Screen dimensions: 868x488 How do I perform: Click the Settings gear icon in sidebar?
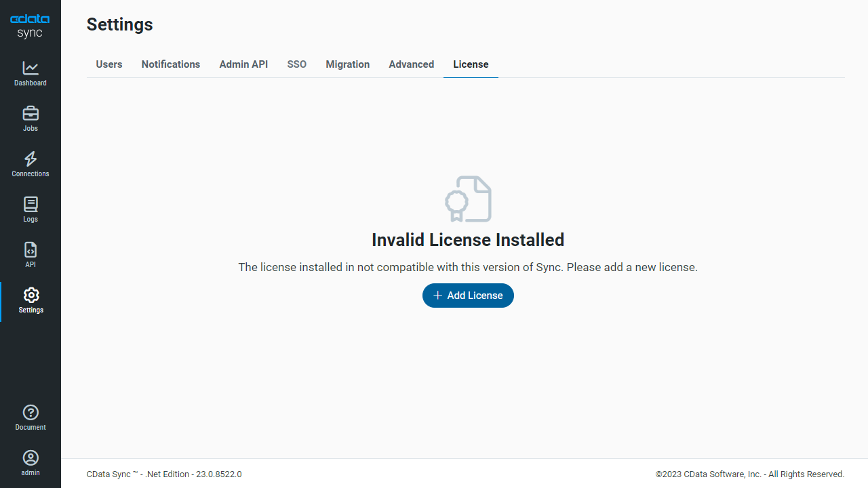click(31, 295)
